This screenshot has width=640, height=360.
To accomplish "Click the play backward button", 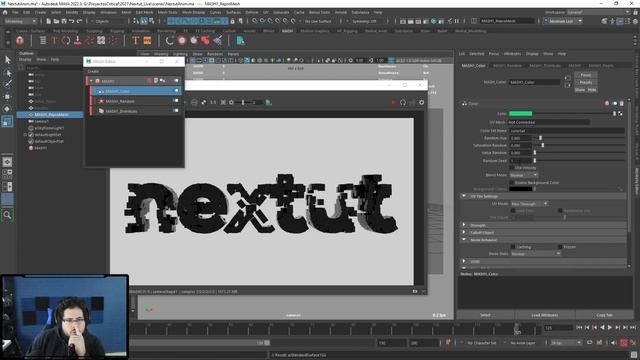I will click(x=602, y=327).
